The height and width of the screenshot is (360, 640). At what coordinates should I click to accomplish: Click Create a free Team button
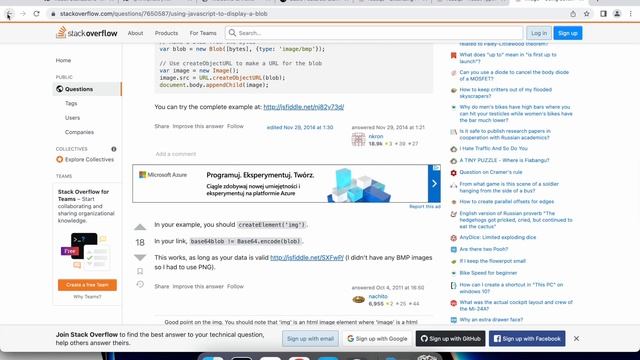pos(87,285)
